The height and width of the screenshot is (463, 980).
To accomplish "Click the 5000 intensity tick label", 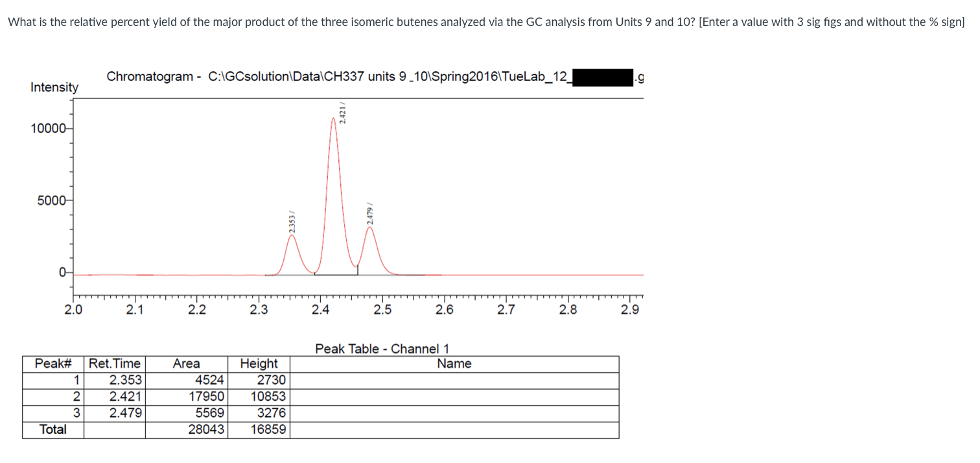I will coord(51,200).
